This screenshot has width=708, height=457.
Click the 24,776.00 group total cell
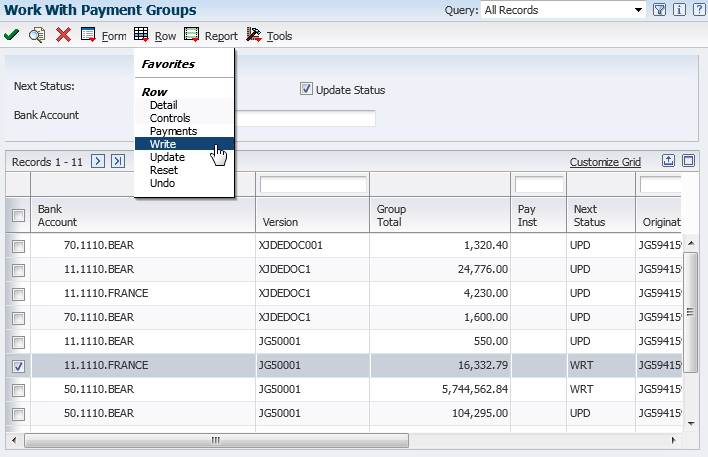pyautogui.click(x=440, y=269)
